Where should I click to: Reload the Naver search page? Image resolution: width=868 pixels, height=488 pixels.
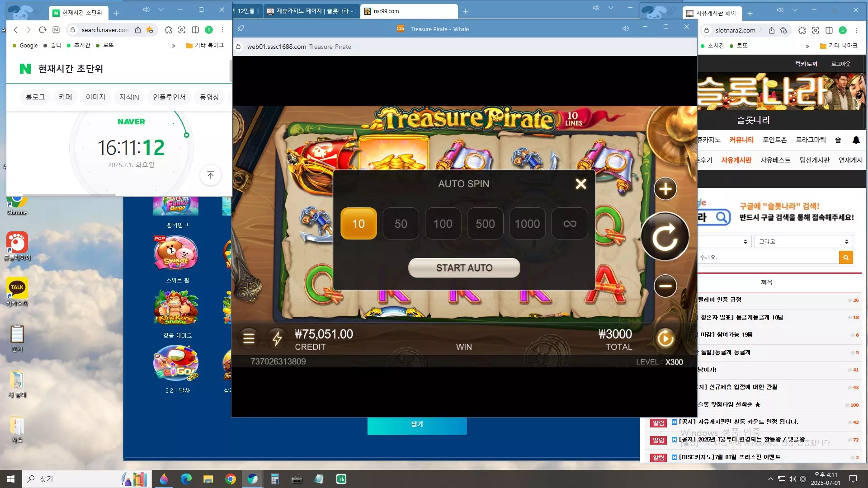tap(42, 30)
